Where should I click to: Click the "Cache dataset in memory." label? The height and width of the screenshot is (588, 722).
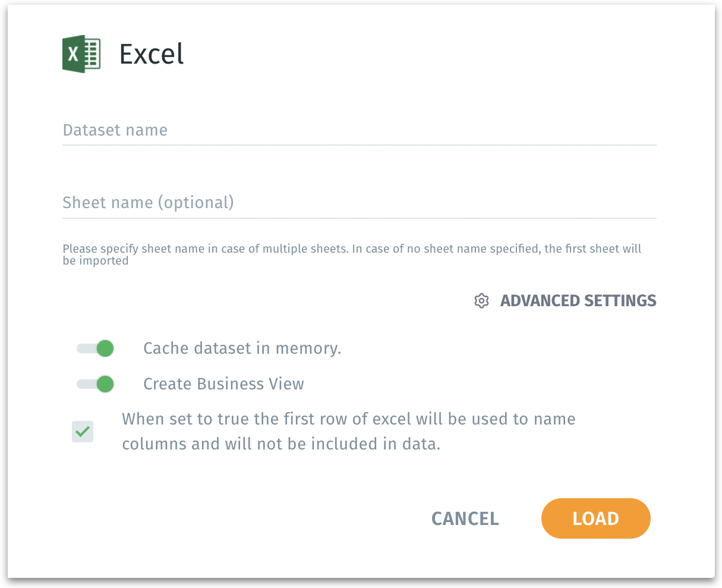(242, 348)
